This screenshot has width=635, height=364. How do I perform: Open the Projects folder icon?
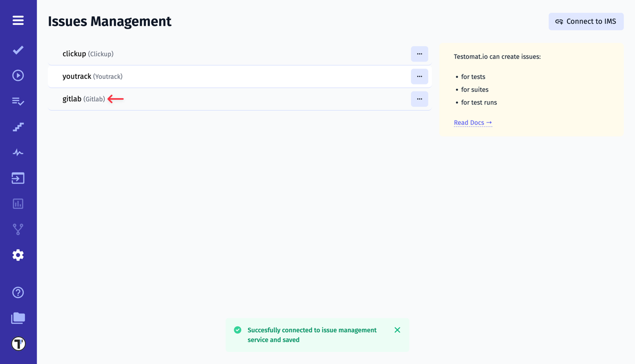click(18, 318)
